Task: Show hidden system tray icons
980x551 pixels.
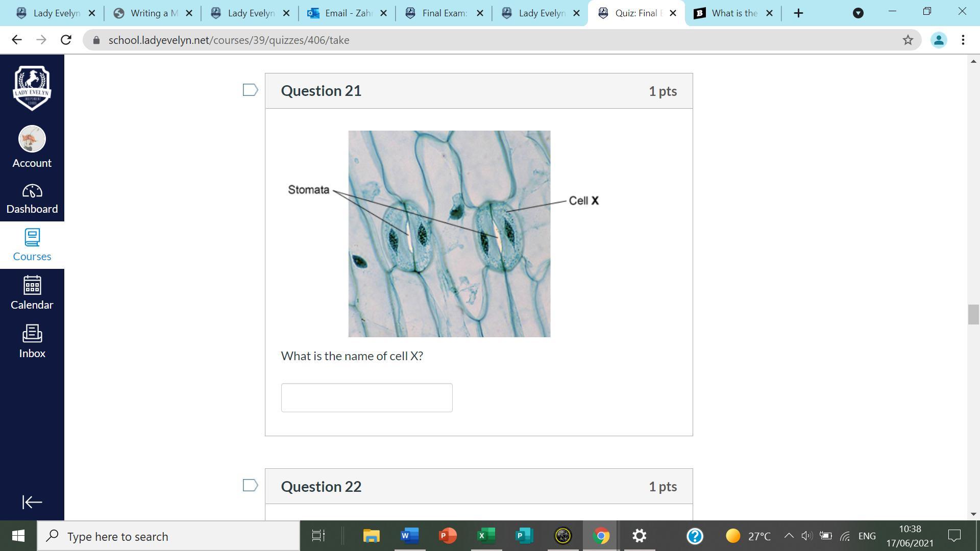Action: 788,536
